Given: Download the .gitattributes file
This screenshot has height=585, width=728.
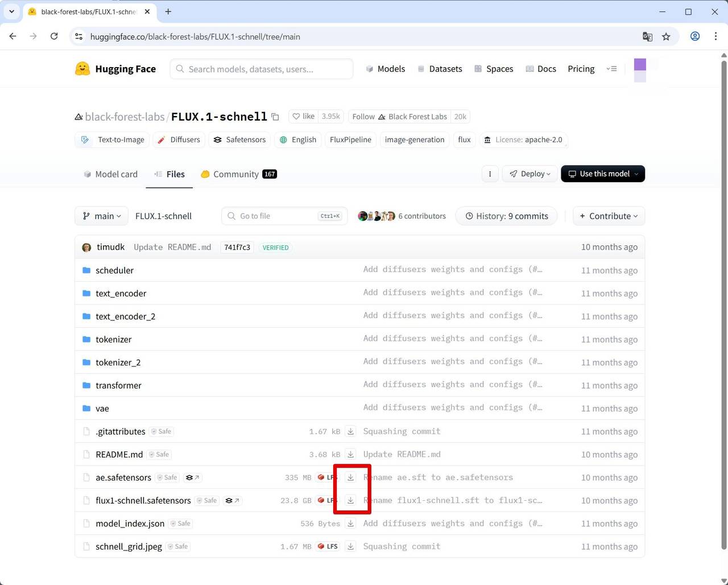Looking at the screenshot, I should [x=351, y=431].
